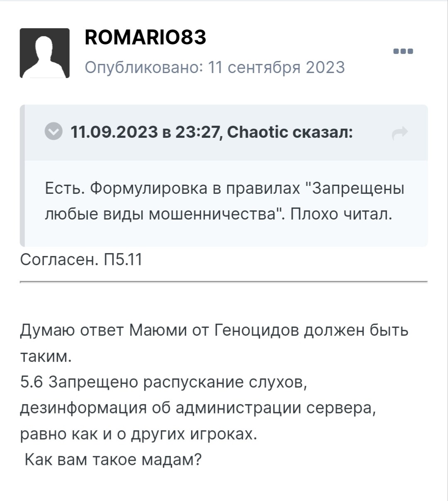448x501 pixels.
Task: Click the "Chaotic" name in quote header
Action: coord(257,132)
